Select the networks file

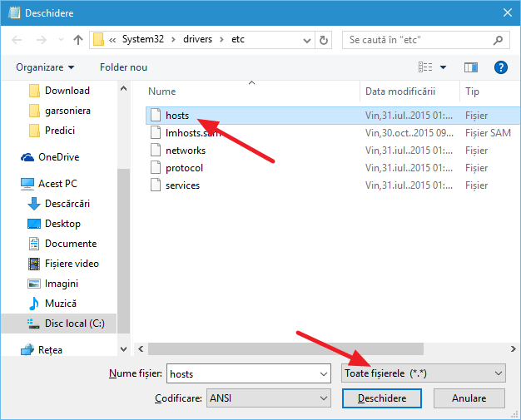tap(333, 151)
